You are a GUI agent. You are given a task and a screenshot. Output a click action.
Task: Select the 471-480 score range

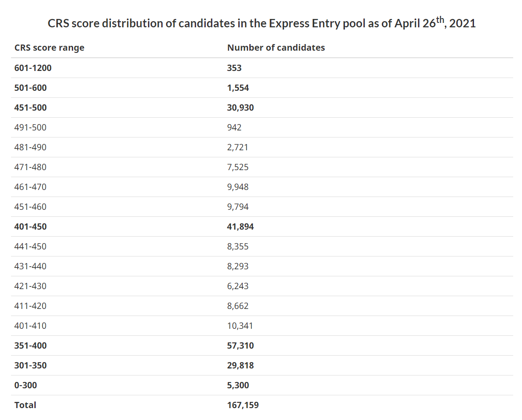tap(30, 167)
